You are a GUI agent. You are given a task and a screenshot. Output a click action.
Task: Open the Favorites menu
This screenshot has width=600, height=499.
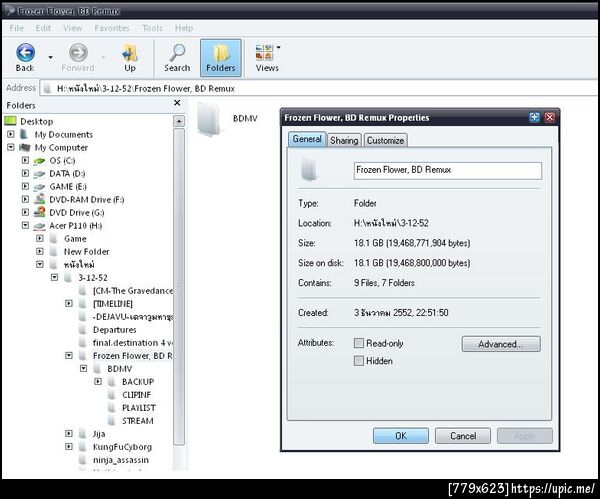[112, 28]
